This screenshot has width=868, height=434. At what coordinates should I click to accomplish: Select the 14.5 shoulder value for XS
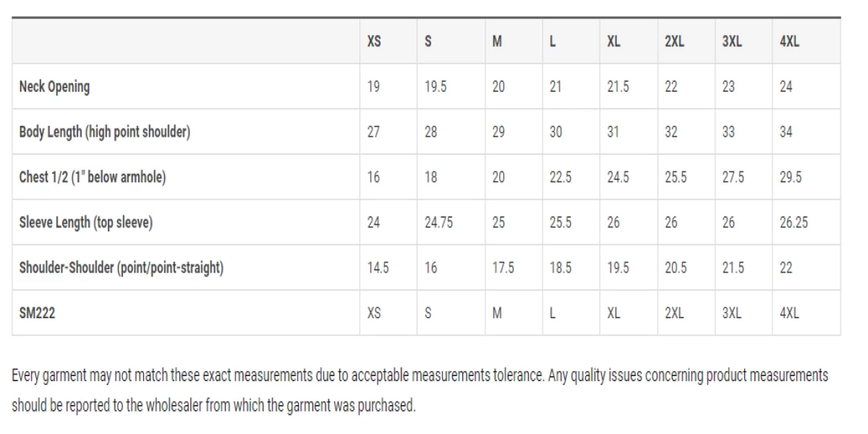378,268
